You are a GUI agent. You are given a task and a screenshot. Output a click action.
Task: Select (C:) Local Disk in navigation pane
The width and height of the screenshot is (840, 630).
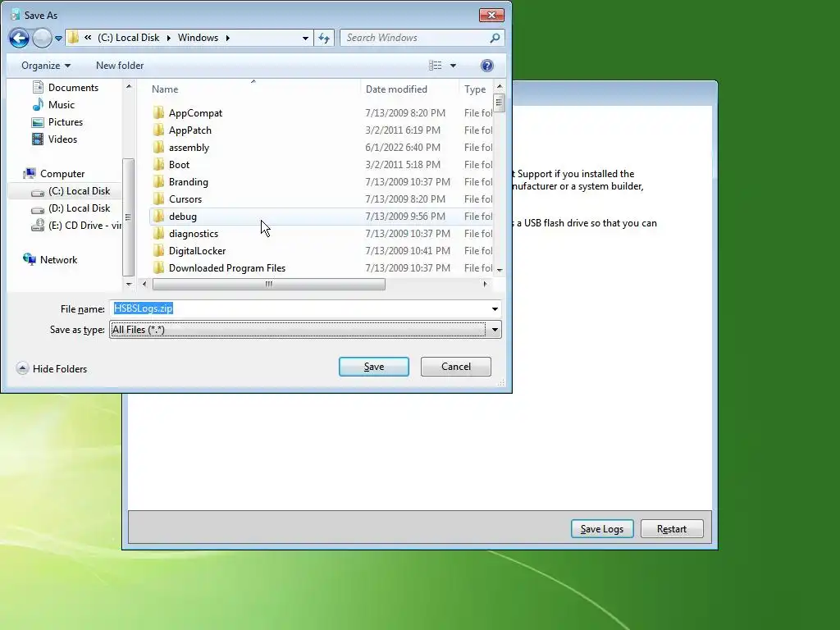(79, 190)
